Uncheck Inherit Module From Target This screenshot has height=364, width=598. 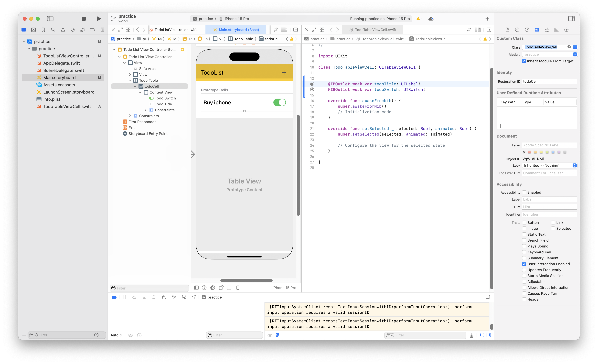[x=524, y=61]
